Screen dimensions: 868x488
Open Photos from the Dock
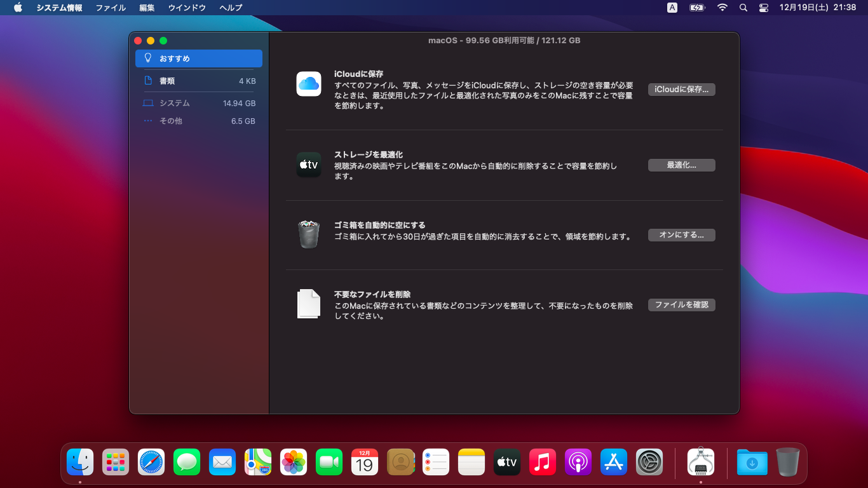point(294,462)
